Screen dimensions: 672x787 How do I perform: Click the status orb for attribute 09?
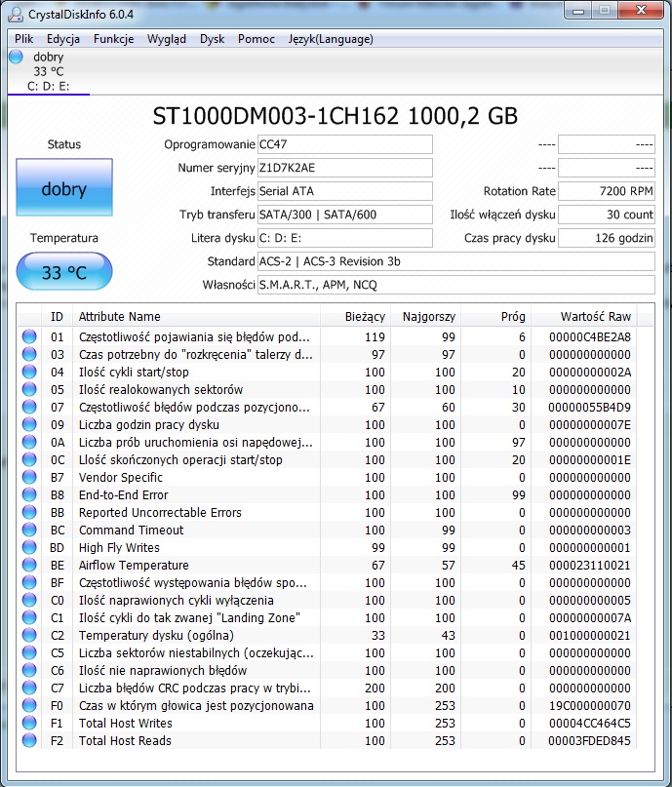pyautogui.click(x=29, y=424)
